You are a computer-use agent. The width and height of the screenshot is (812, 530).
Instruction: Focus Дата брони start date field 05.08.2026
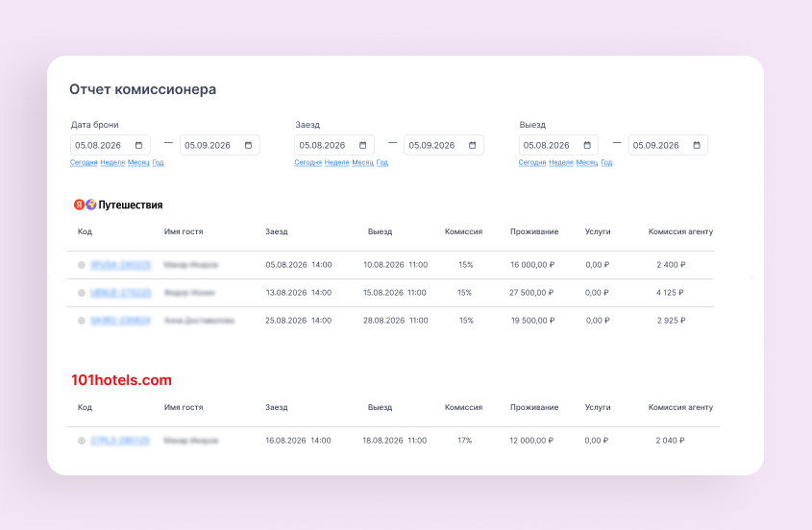111,145
